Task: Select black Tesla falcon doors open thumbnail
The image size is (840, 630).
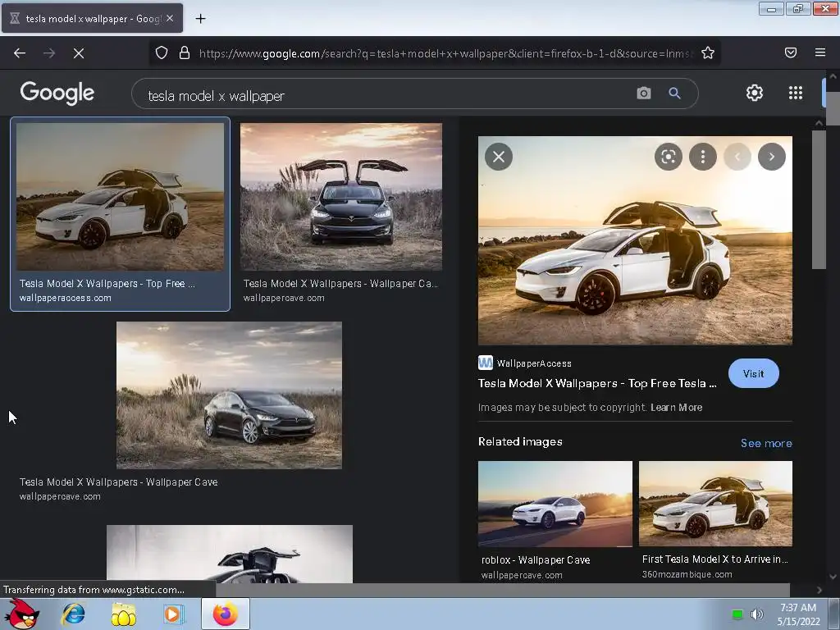Action: 341,197
